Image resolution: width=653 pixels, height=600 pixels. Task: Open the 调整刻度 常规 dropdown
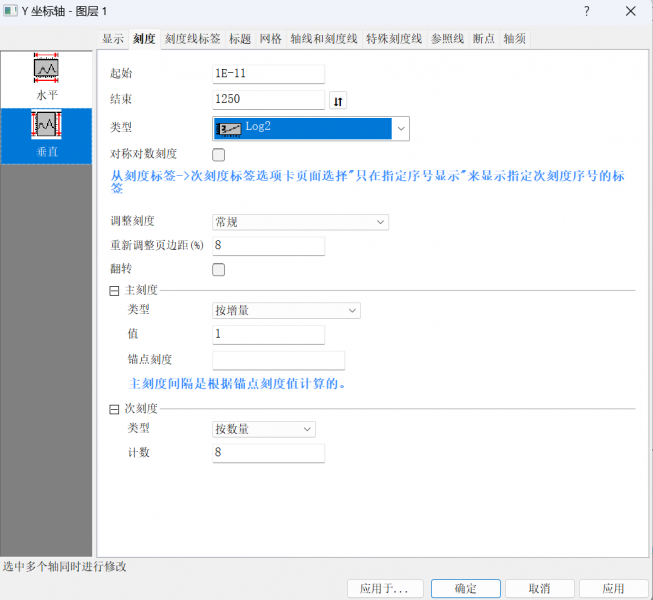300,222
